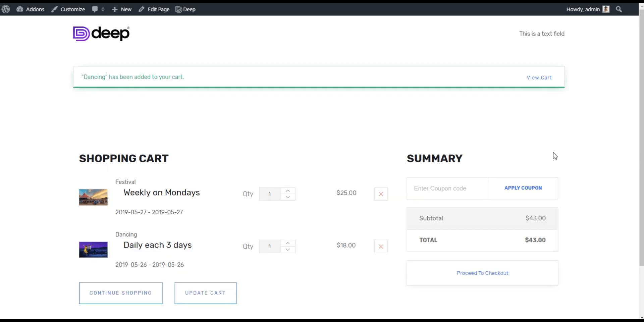Decrease quantity for Daily each 3 days
Screen dimensions: 644x322
click(x=288, y=250)
